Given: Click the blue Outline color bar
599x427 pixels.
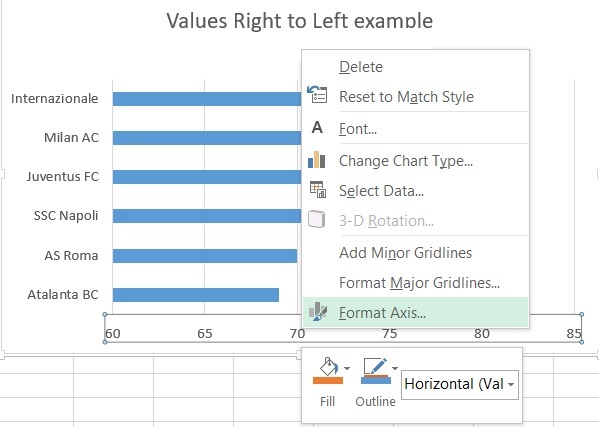Looking at the screenshot, I should point(376,380).
